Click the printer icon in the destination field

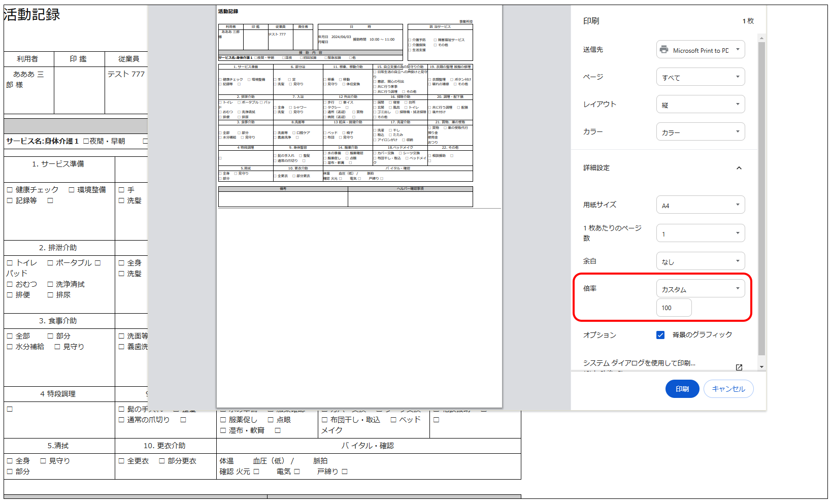coord(663,50)
